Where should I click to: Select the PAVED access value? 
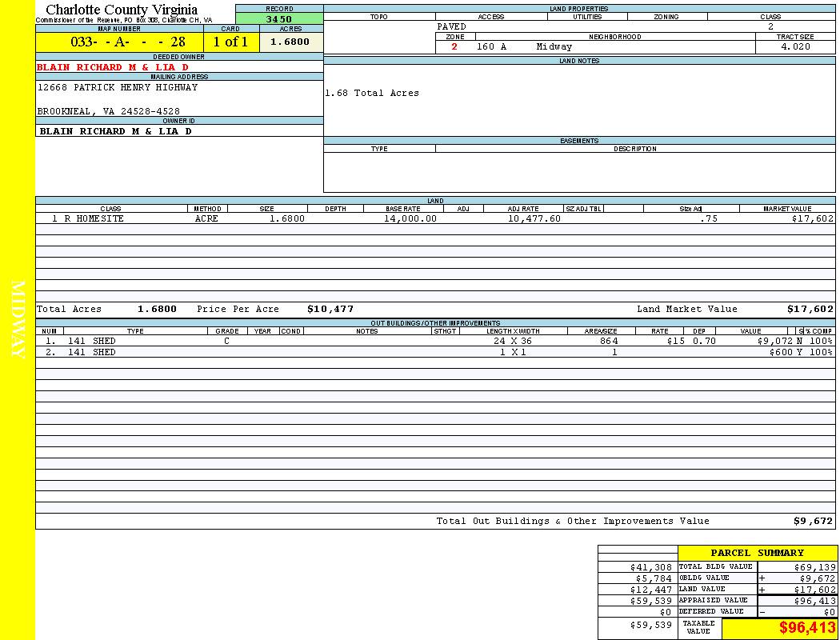(452, 26)
